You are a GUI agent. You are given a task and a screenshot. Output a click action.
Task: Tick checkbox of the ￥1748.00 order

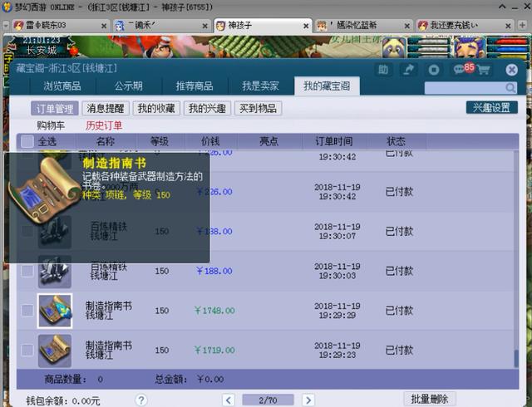[27, 311]
